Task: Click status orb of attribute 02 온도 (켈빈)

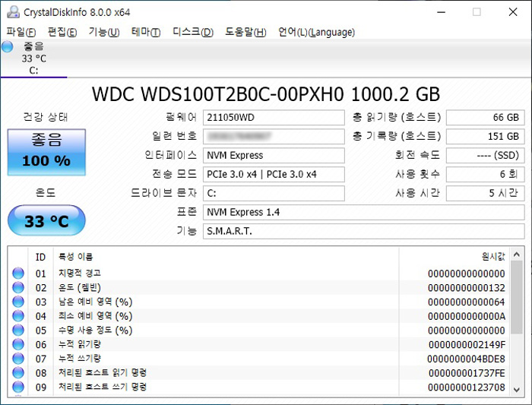Action: (x=18, y=288)
